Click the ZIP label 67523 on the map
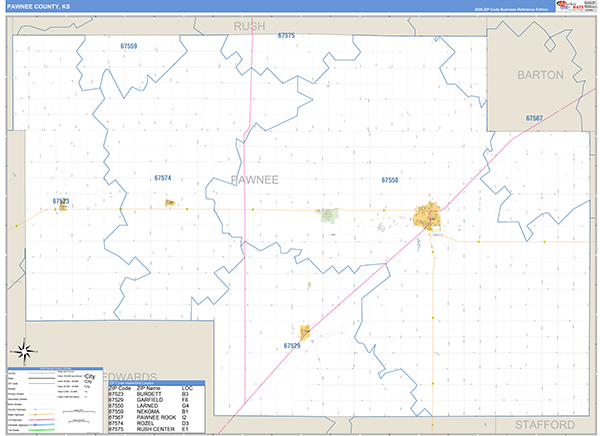The height and width of the screenshot is (436, 600). 61,201
